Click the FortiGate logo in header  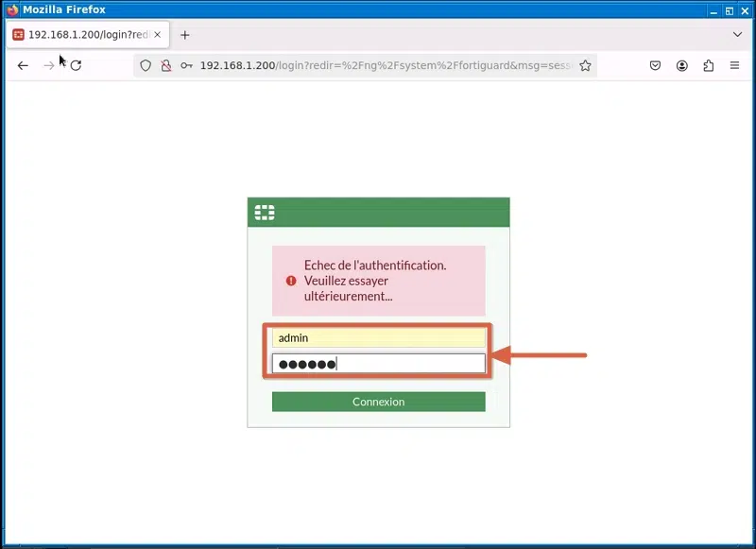(265, 213)
